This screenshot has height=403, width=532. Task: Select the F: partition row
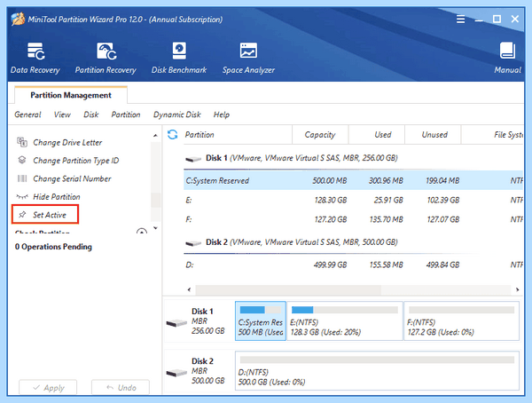[353, 219]
